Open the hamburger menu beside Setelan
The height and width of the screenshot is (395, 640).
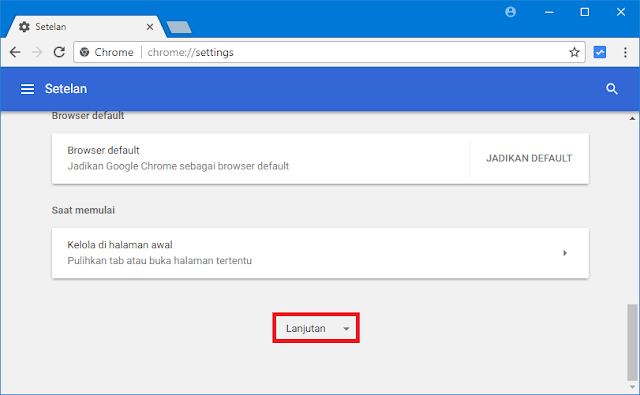pos(28,89)
